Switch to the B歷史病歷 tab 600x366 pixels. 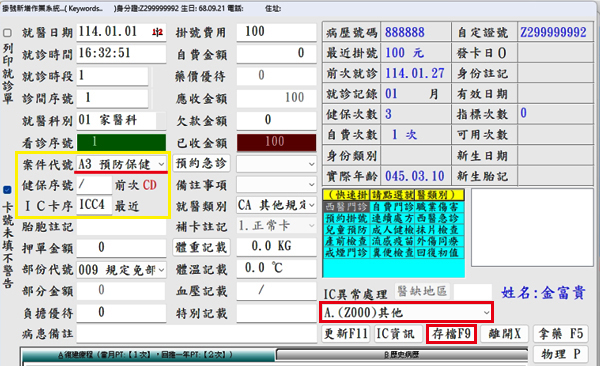[402, 355]
